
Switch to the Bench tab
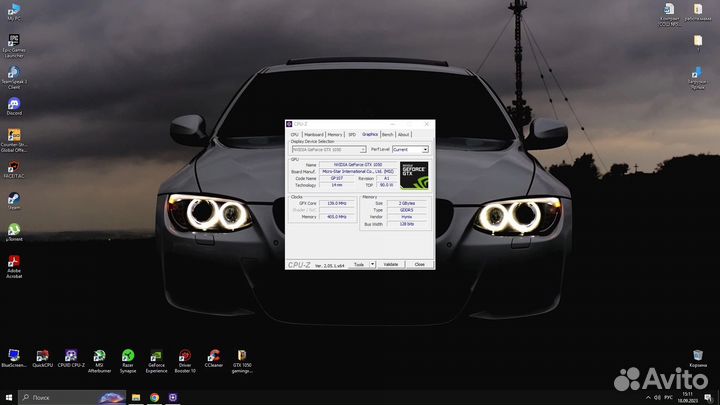(388, 135)
